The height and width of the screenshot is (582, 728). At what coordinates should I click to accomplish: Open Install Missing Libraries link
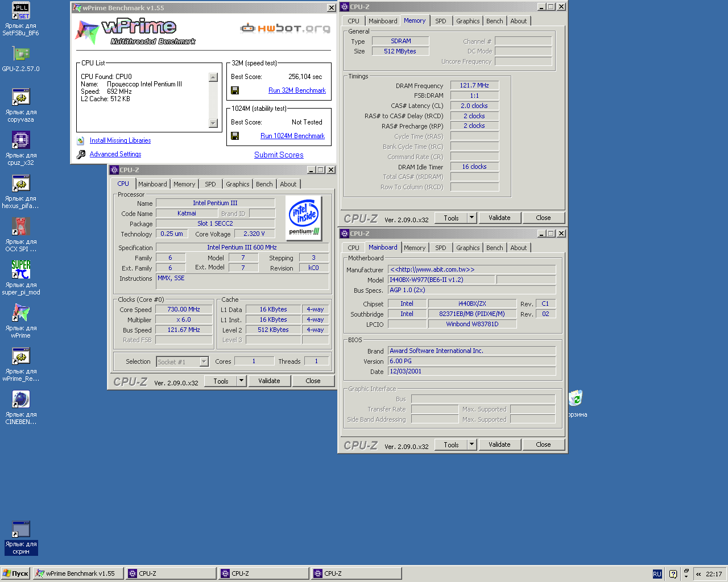pos(120,140)
